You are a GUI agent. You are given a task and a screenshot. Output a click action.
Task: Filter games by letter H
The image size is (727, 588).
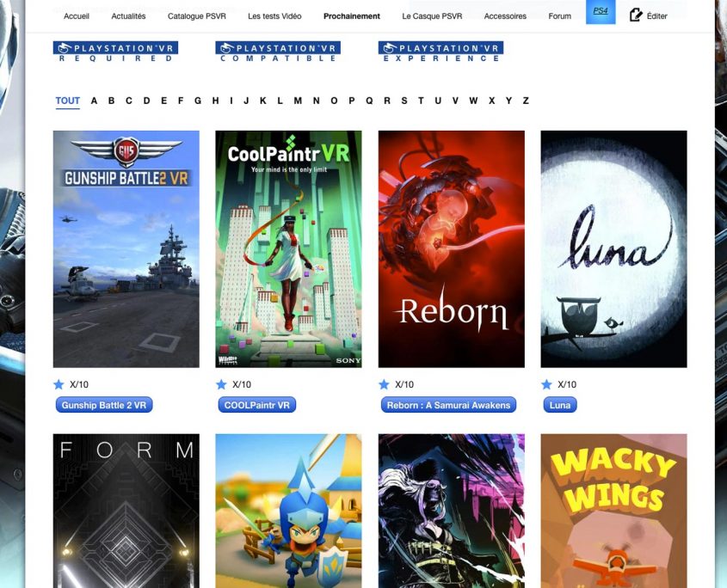click(x=216, y=101)
